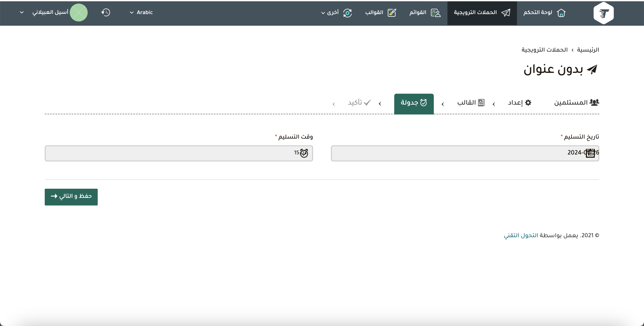Viewport: 644px width, 326px height.
Task: Open the التحول التقني footer link
Action: (x=521, y=235)
